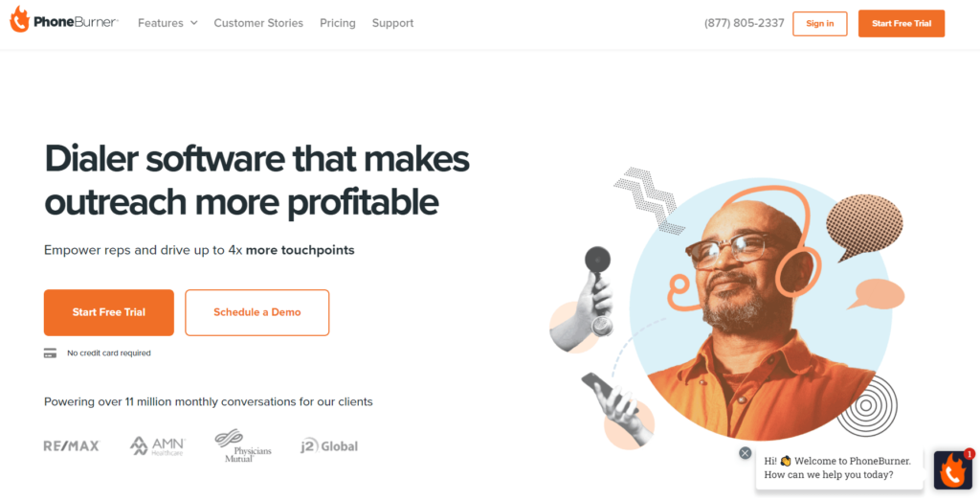Click the PhoneBurner flame logo

pyautogui.click(x=19, y=20)
